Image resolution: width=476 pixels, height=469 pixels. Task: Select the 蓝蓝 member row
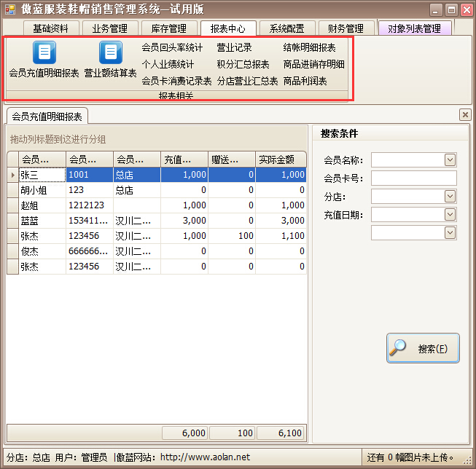pos(42,221)
